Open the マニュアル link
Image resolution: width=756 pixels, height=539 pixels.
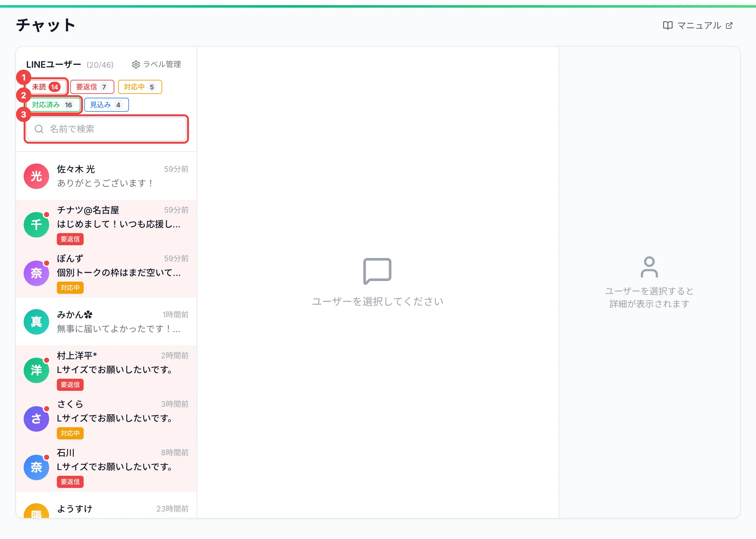pyautogui.click(x=698, y=26)
